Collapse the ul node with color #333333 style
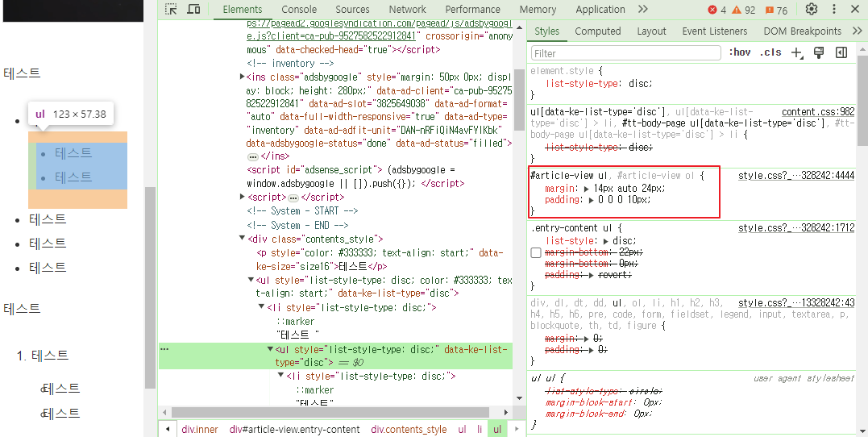The image size is (868, 437). coord(251,280)
